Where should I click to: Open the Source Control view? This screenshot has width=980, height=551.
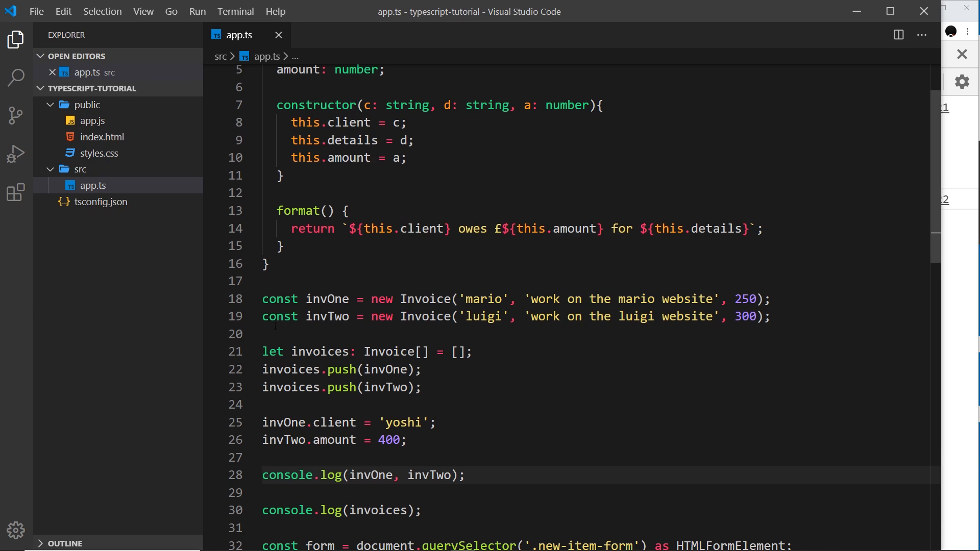16,115
